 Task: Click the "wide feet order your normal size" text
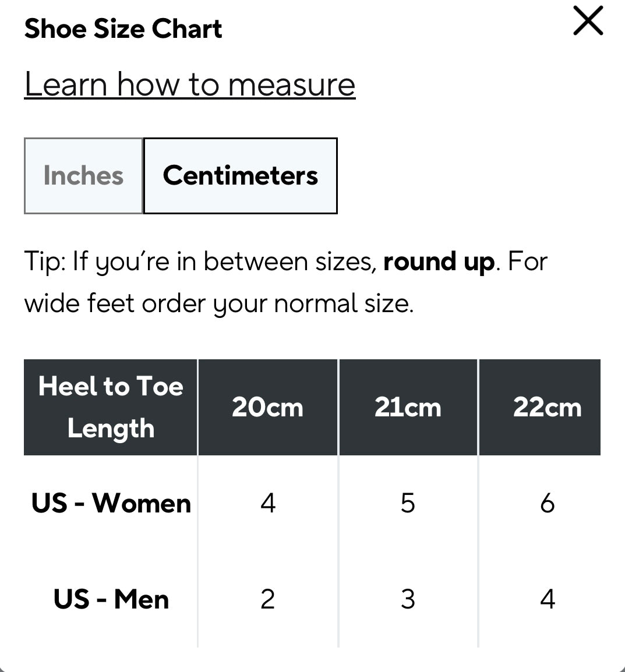(x=218, y=304)
